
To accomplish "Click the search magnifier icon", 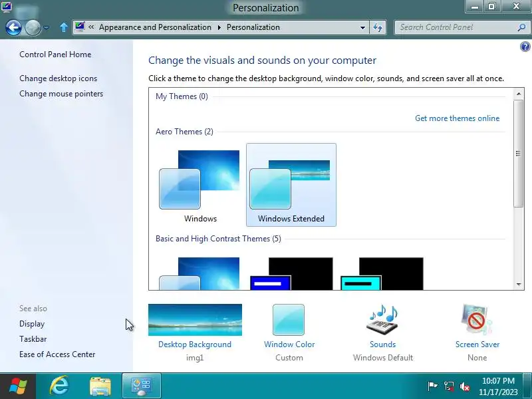I will coord(521,27).
